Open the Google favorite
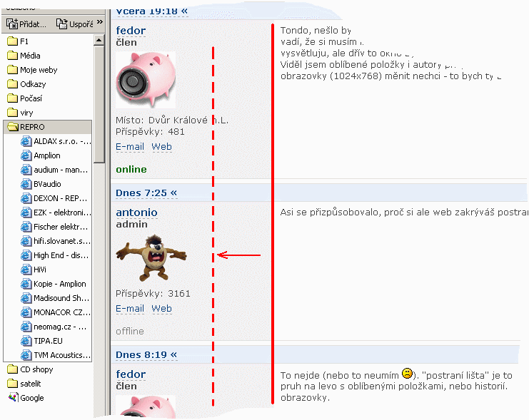 click(x=26, y=398)
